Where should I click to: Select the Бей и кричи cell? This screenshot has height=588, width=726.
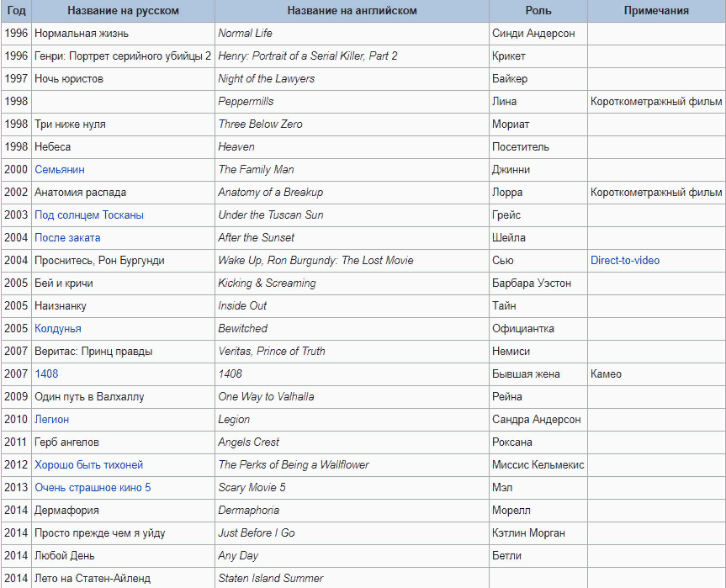click(x=123, y=283)
